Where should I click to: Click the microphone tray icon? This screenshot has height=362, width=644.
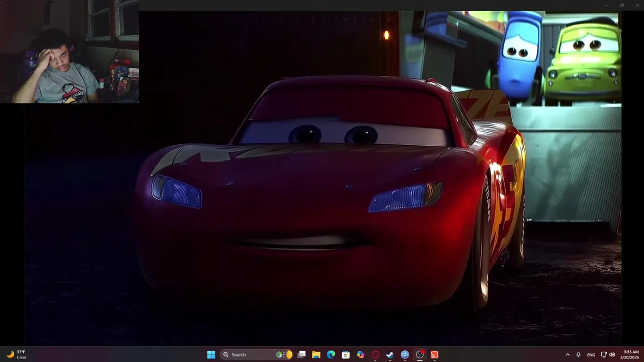(578, 354)
